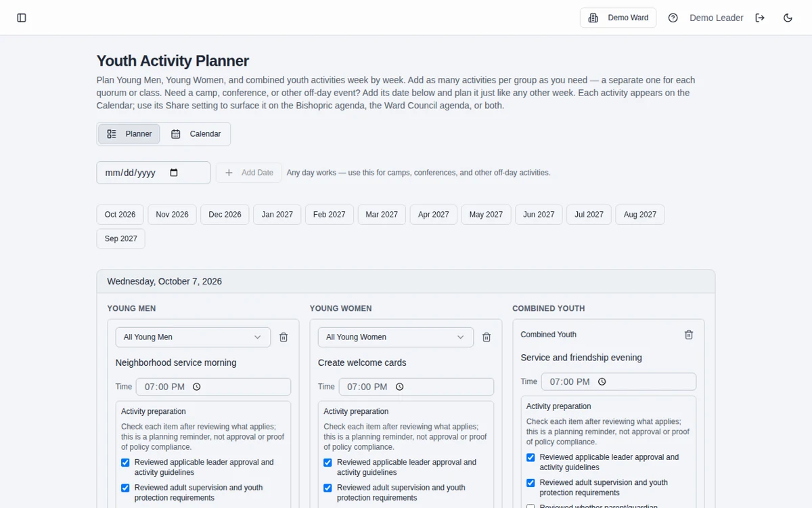Screen dimensions: 812x508
Task: Toggle the sidebar panel icon
Action: pyautogui.click(x=22, y=18)
